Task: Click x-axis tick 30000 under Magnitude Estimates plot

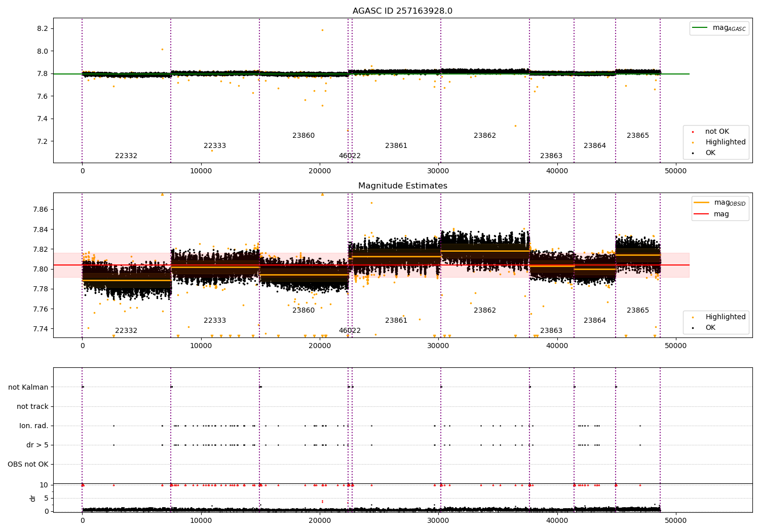Action: point(438,346)
